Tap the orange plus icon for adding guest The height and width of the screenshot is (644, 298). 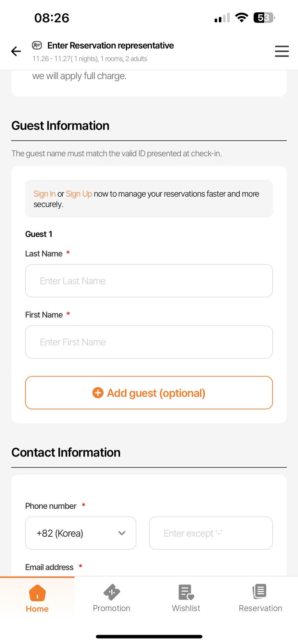point(98,393)
